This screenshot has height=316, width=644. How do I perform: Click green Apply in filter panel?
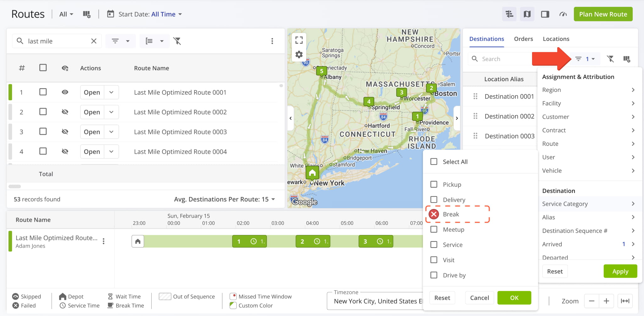click(620, 271)
